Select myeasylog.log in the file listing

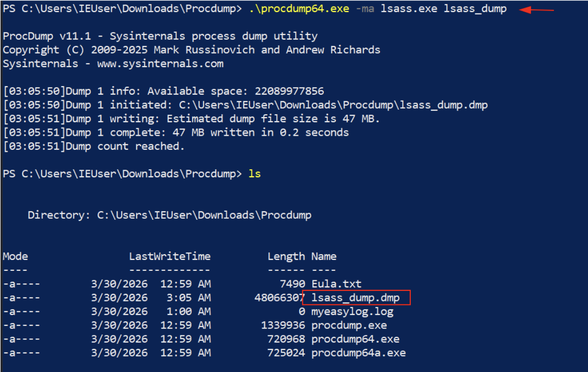[x=352, y=311]
